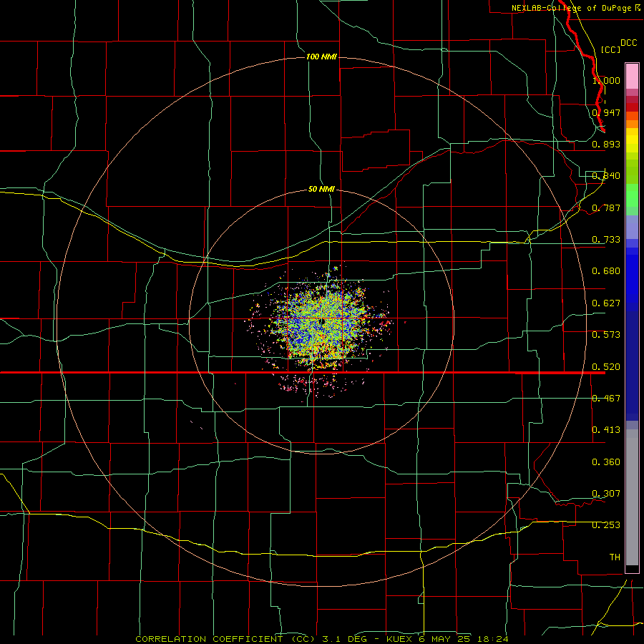Select the 0.360 legend value
This screenshot has width=644, height=644.
coord(606,462)
